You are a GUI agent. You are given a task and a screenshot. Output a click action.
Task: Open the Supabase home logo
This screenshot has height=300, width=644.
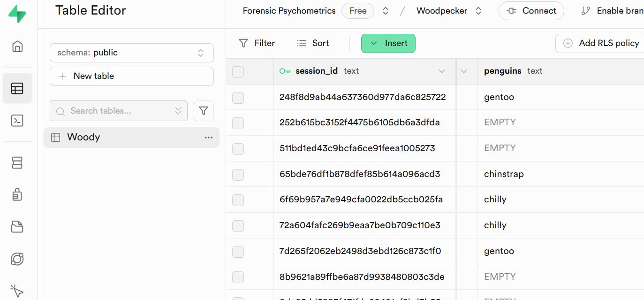[17, 14]
